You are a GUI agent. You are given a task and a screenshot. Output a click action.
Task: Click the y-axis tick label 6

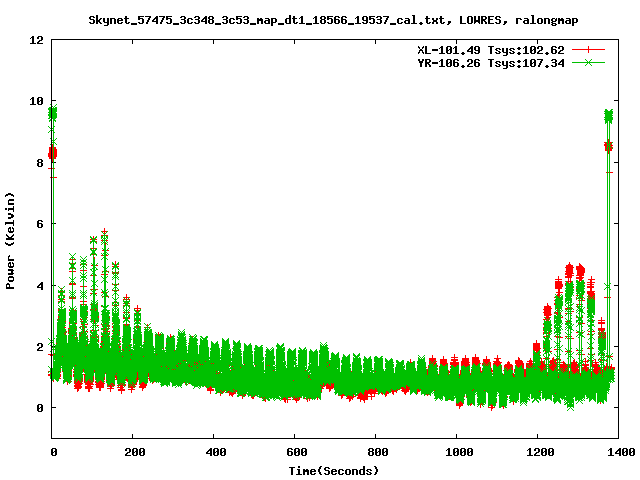tap(40, 224)
